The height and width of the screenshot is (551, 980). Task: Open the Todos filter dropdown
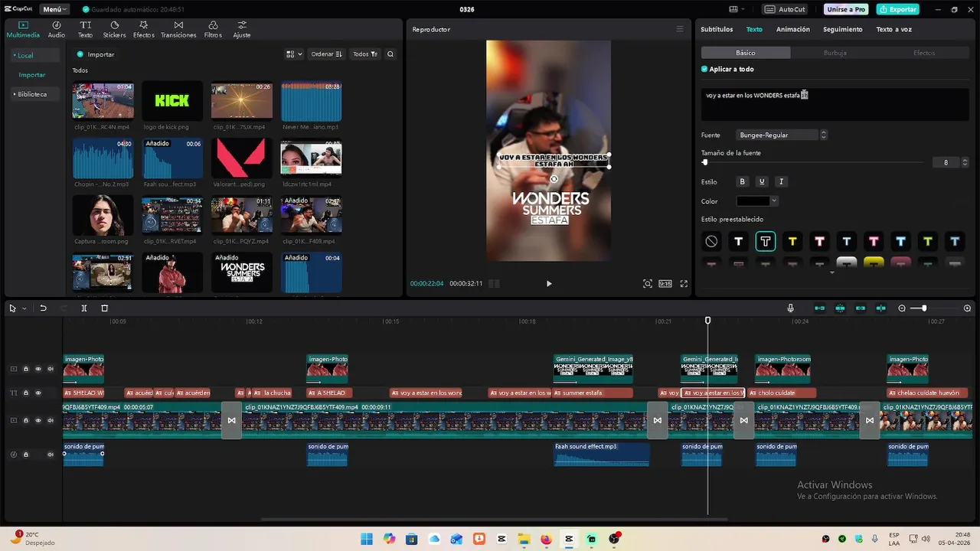tap(364, 54)
